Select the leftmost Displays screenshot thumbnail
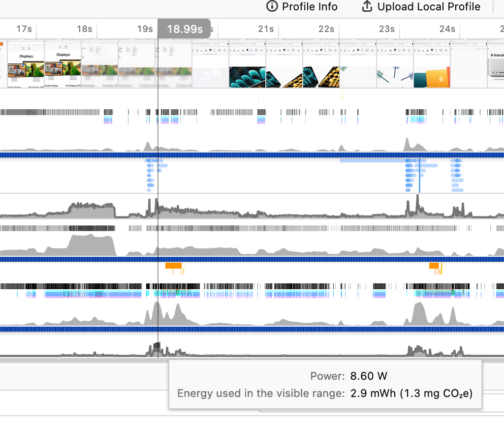The image size is (504, 426). [26, 64]
